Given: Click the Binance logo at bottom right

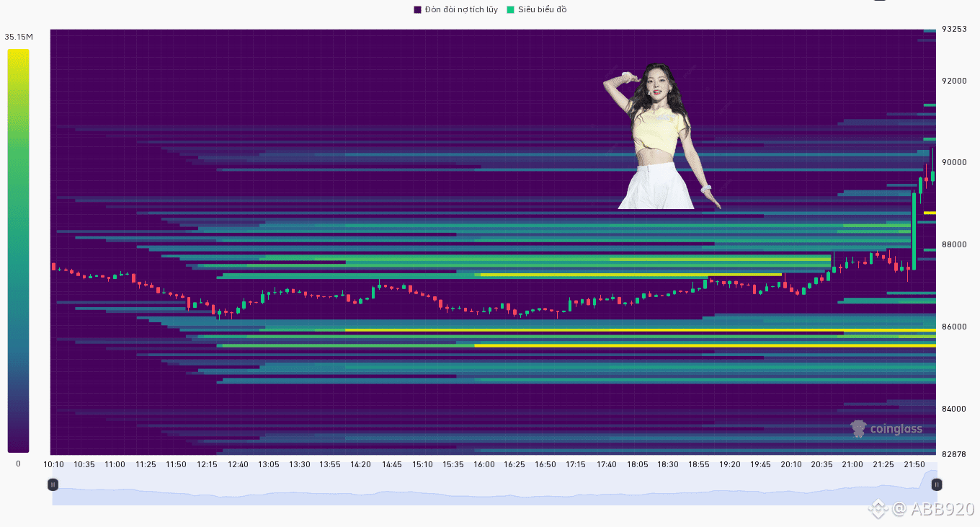Looking at the screenshot, I should click(x=877, y=510).
